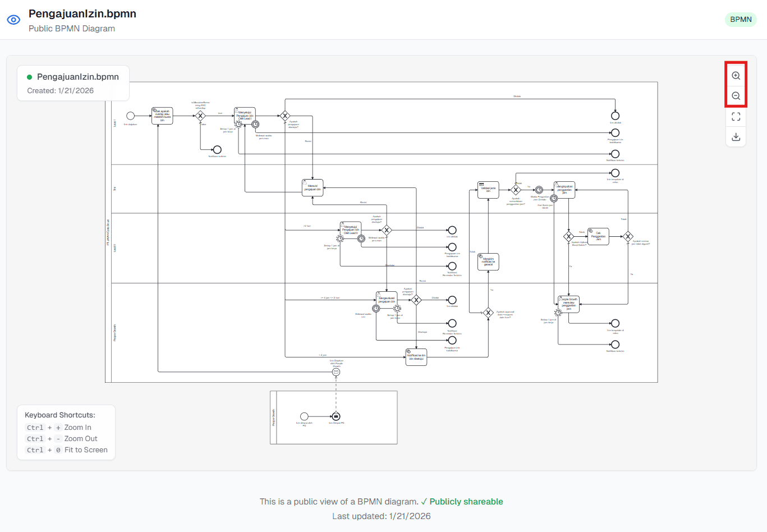The width and height of the screenshot is (767, 532).
Task: Select the start event 'Izin diajukan'
Action: coord(130,116)
